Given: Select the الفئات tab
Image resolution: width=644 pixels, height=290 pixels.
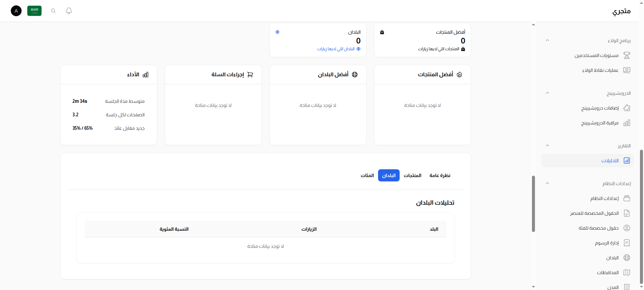Looking at the screenshot, I should (367, 175).
